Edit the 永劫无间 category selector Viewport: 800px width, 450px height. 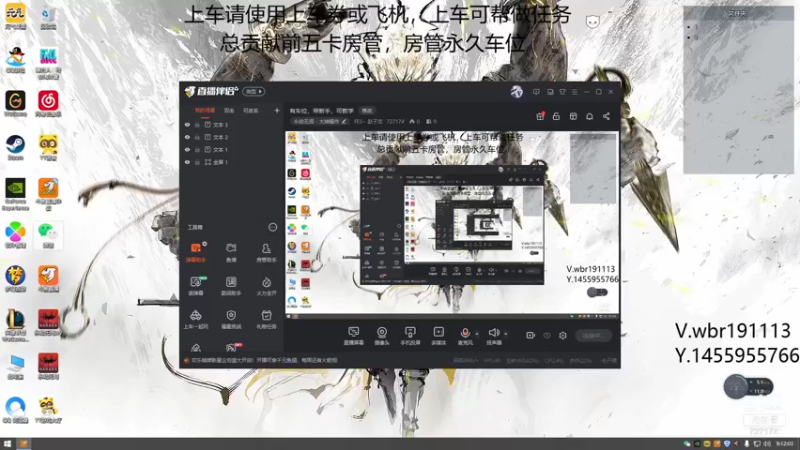click(x=319, y=121)
